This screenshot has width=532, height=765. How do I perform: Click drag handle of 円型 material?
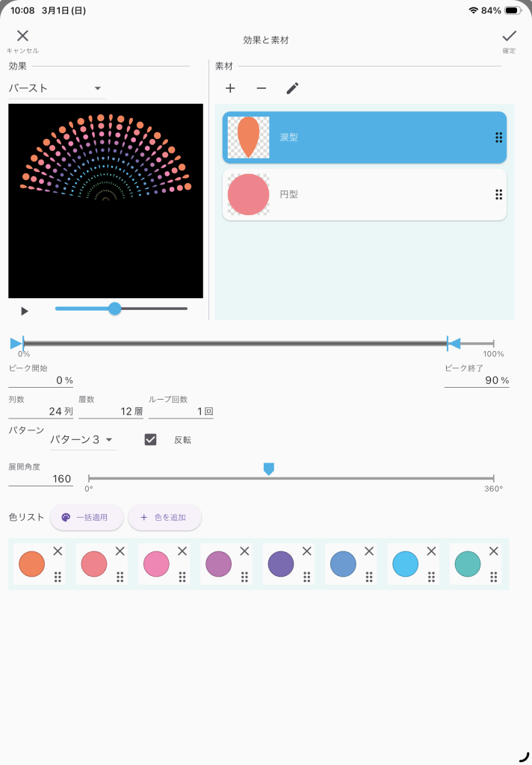tap(498, 194)
